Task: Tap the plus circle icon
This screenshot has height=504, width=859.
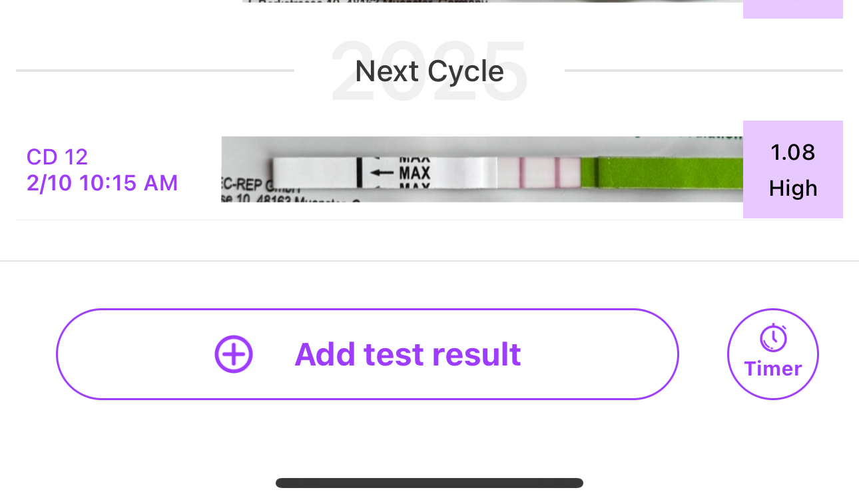Action: click(x=234, y=354)
